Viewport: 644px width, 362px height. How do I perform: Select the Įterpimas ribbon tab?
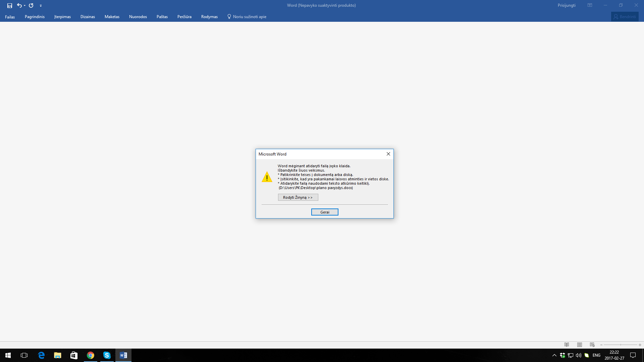click(62, 17)
